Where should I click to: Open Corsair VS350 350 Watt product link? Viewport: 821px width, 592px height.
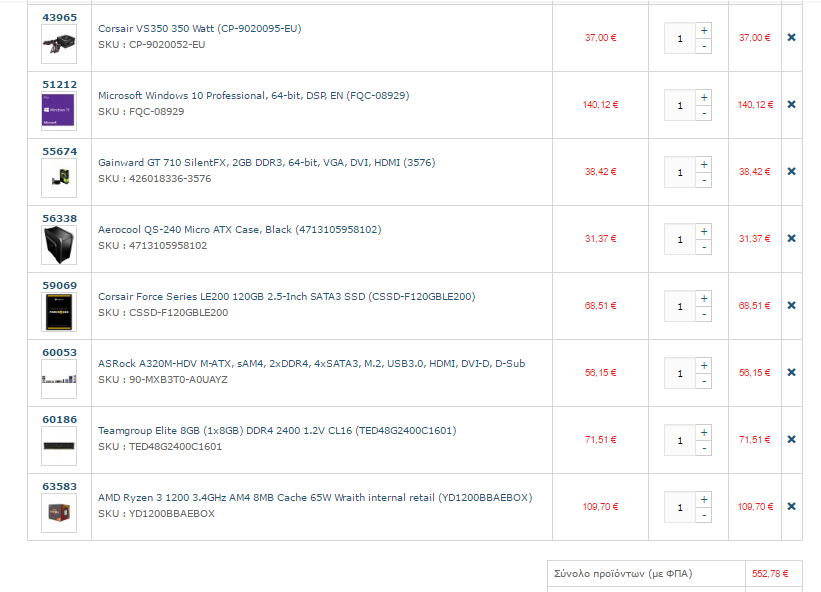pyautogui.click(x=199, y=29)
